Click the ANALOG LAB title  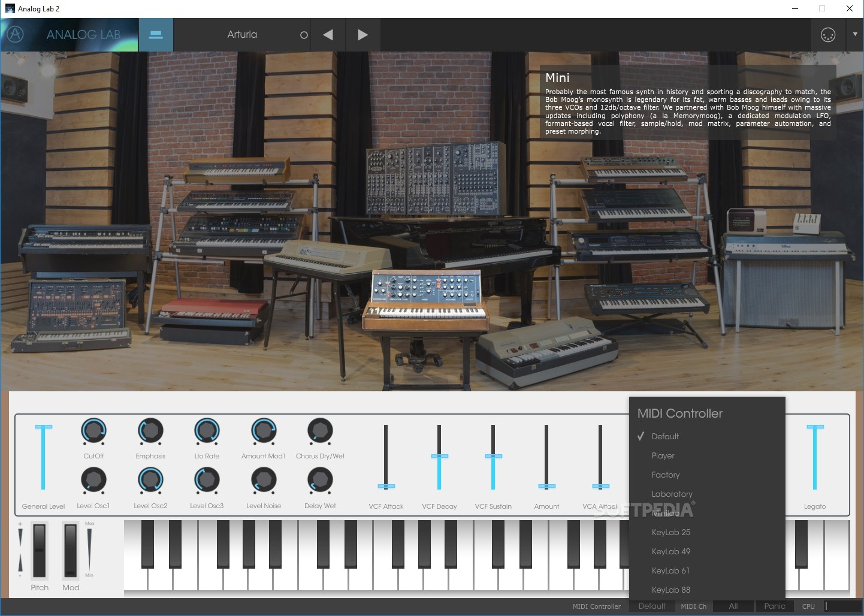pos(83,35)
